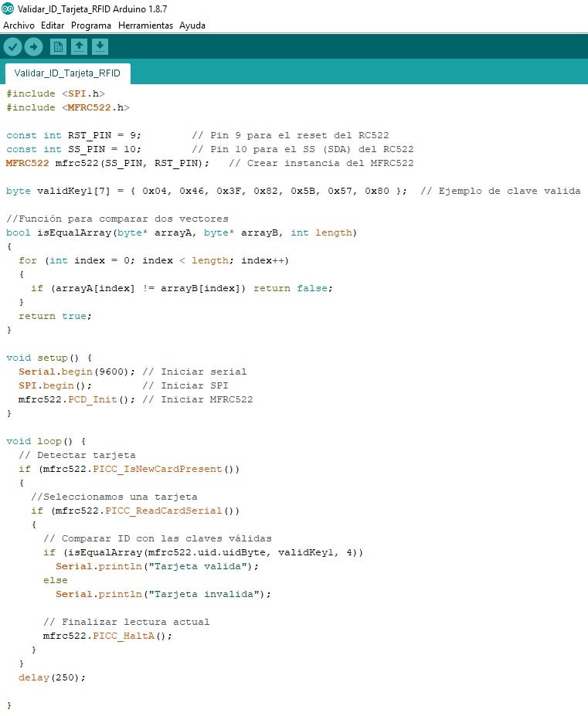The width and height of the screenshot is (588, 716).
Task: Click the 'for (int index = 0;' loop line
Action: (154, 261)
